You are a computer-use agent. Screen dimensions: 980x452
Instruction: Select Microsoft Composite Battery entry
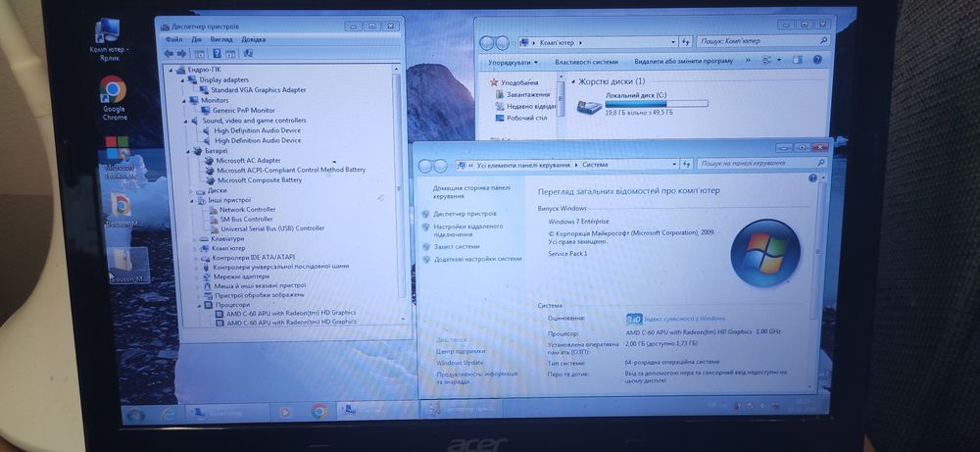253,180
